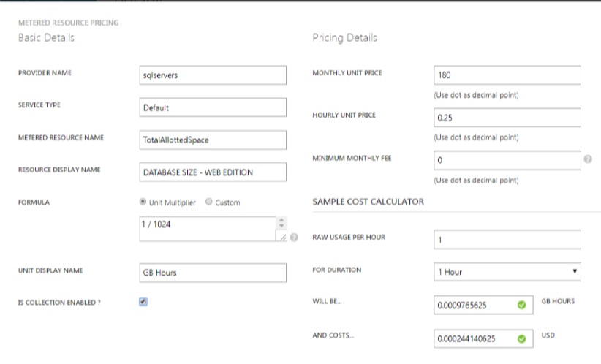Image resolution: width=601 pixels, height=364 pixels.
Task: Select the Custom formula option
Action: (209, 202)
